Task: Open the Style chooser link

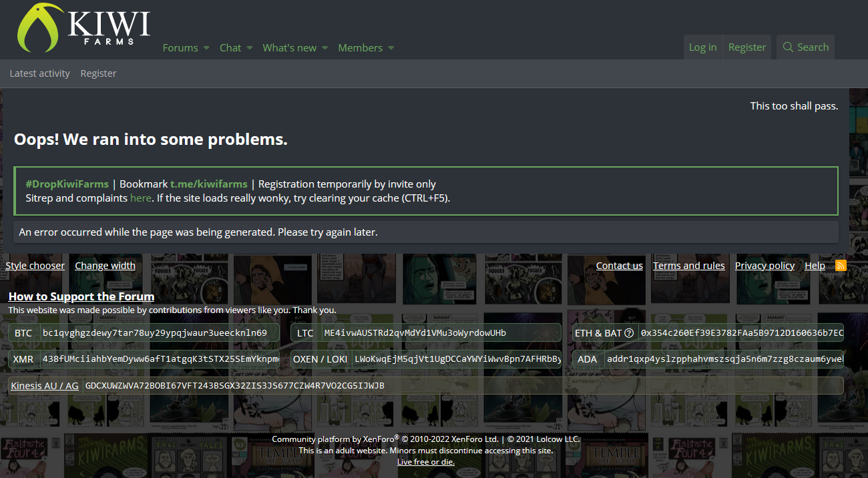Action: click(35, 266)
